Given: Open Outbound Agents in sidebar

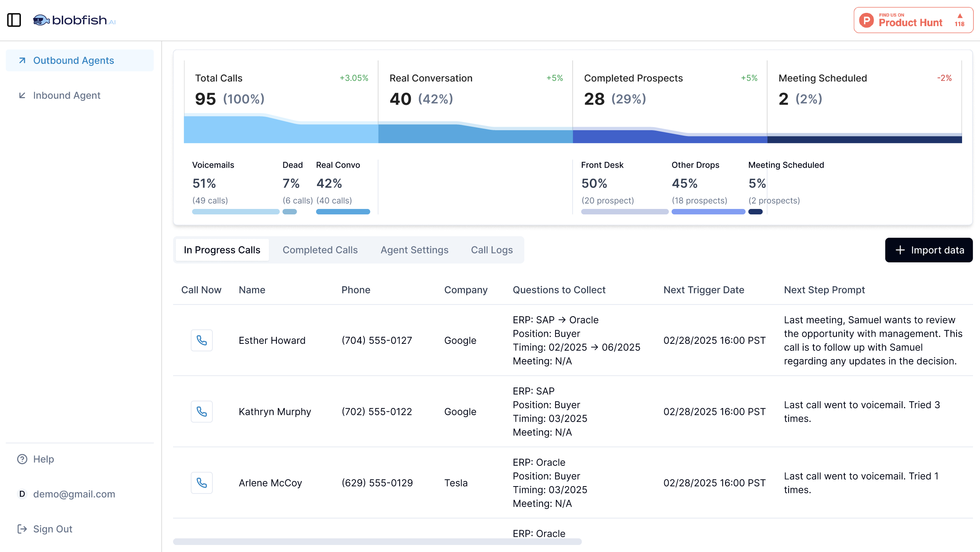Looking at the screenshot, I should [x=73, y=60].
